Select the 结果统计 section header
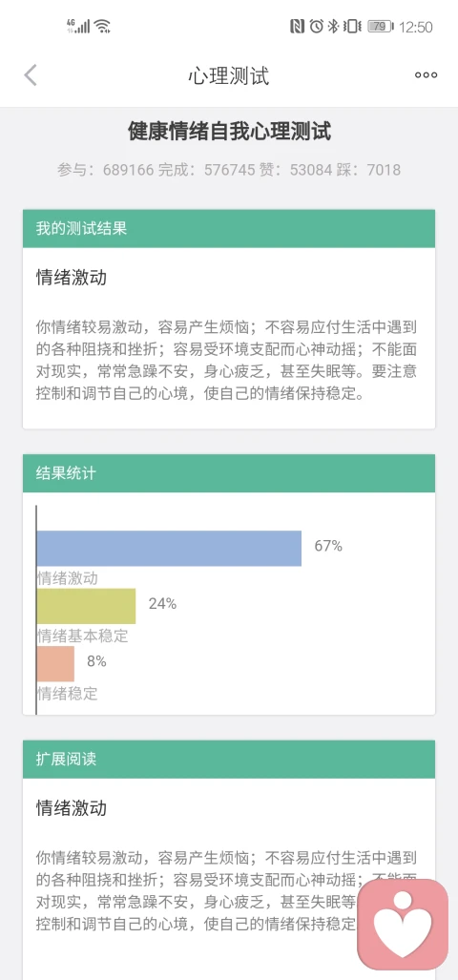458x980 pixels. (229, 473)
